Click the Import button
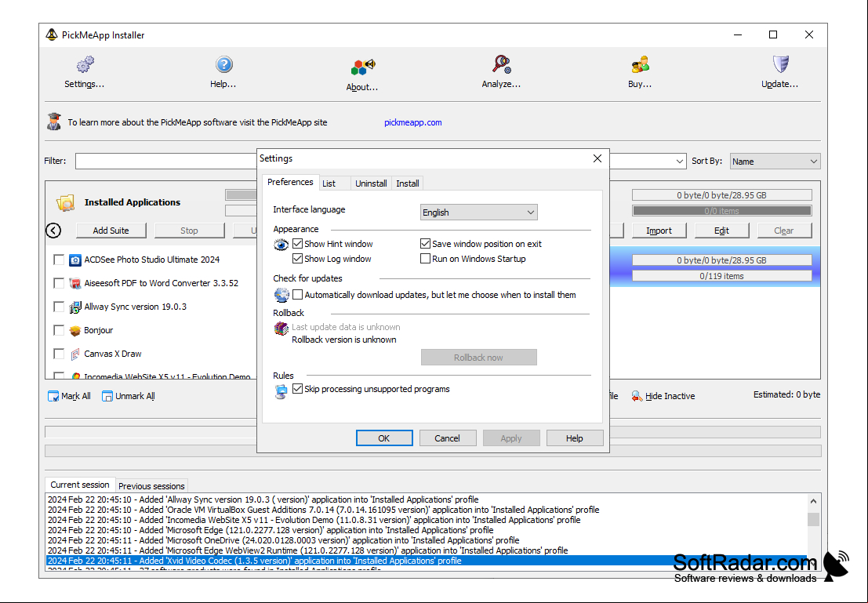This screenshot has width=868, height=603. (659, 231)
